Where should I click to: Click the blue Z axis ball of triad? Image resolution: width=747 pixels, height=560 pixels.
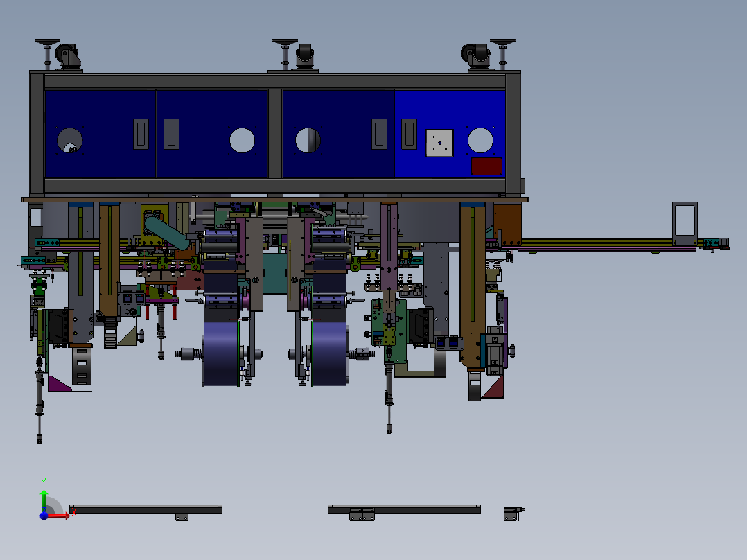click(44, 516)
